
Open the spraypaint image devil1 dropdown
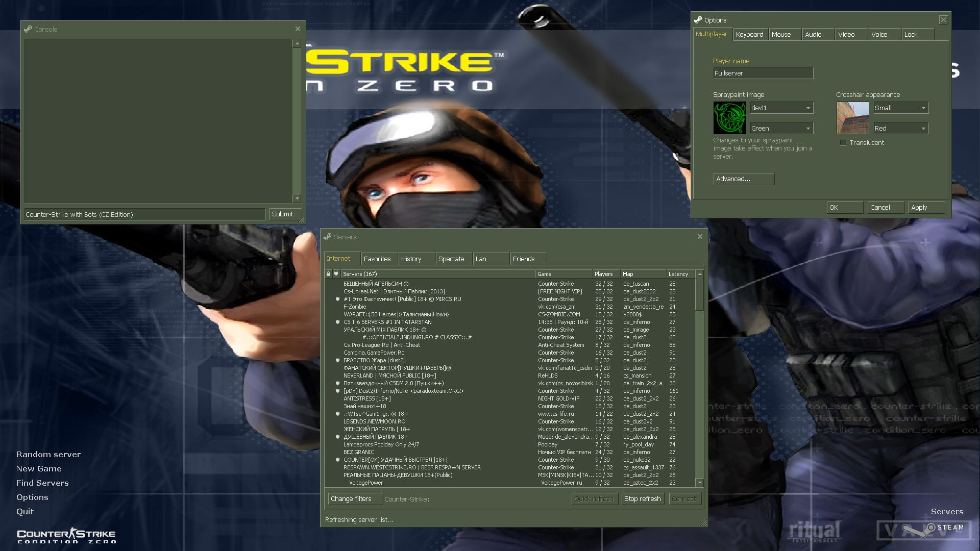pyautogui.click(x=781, y=108)
